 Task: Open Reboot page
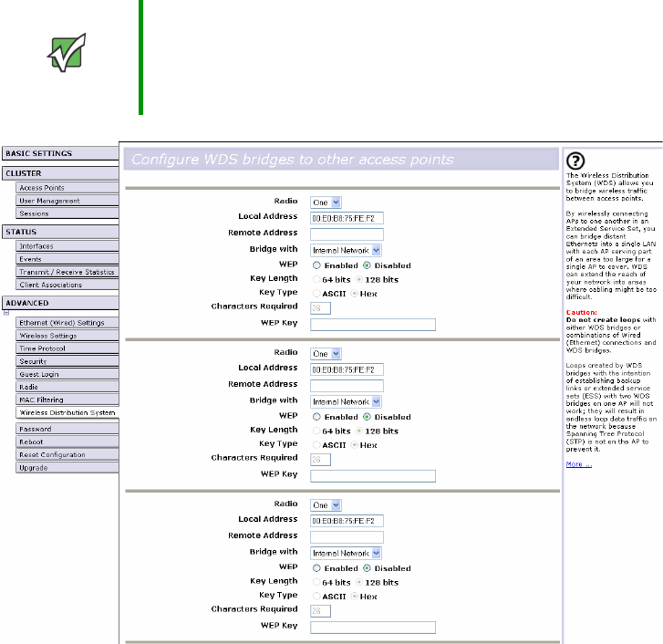click(67, 441)
